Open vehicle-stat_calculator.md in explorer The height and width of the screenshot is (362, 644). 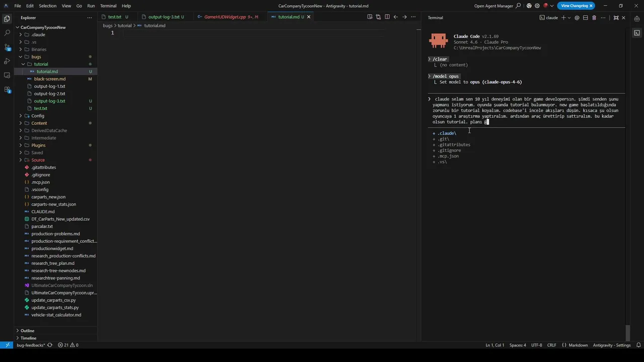56,315
